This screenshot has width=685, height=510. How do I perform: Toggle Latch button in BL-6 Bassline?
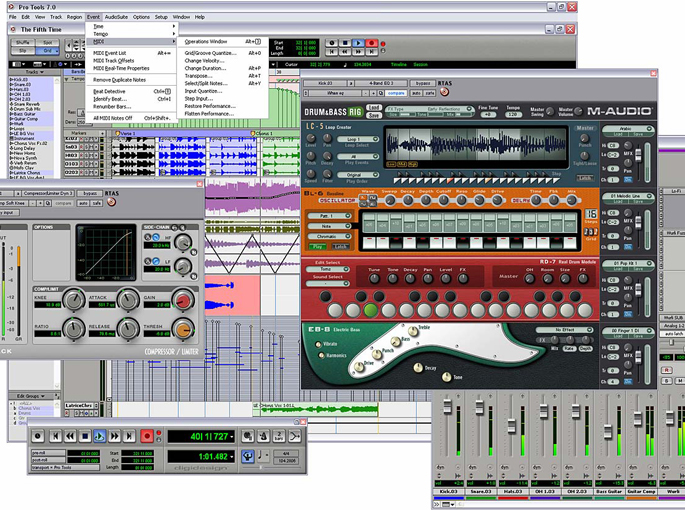[x=341, y=246]
